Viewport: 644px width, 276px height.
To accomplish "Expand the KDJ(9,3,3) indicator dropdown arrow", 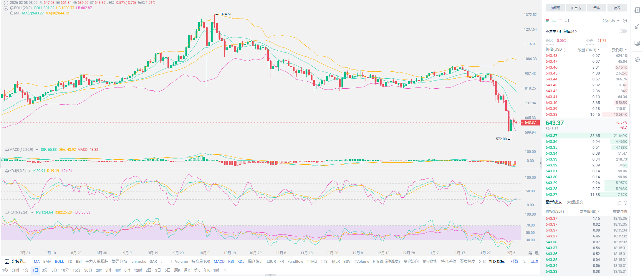I will [29, 171].
